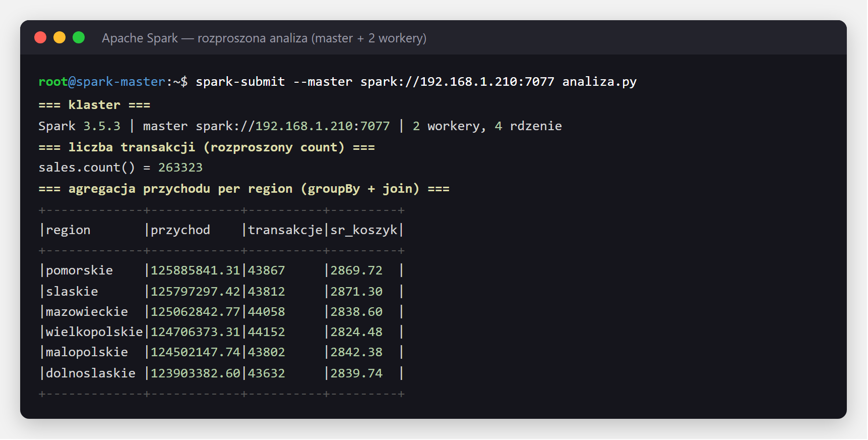Click the 'sales.count() = 263323' line
Screen dimensions: 868x440
point(120,168)
